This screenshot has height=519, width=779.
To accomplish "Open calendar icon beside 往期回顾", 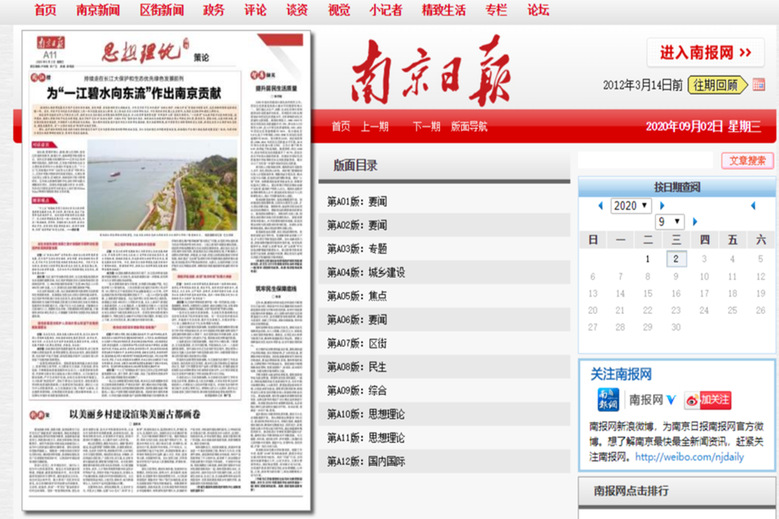I will [759, 84].
